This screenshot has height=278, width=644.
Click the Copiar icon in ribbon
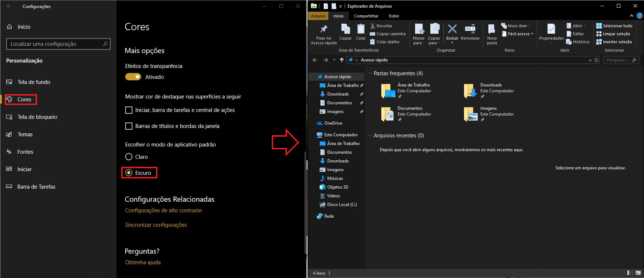click(x=345, y=29)
